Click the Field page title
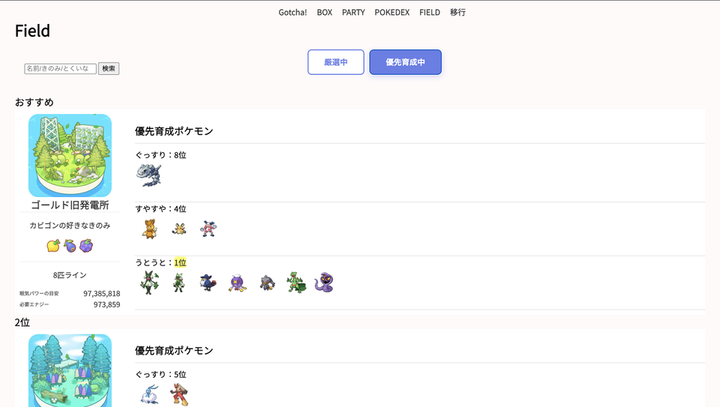This screenshot has height=407, width=720. 32,31
